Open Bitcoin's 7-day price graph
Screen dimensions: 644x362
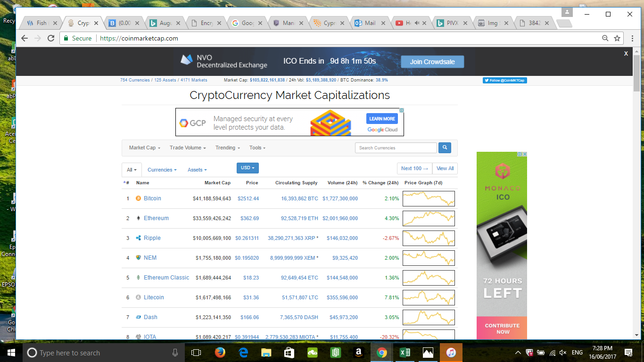tap(429, 198)
